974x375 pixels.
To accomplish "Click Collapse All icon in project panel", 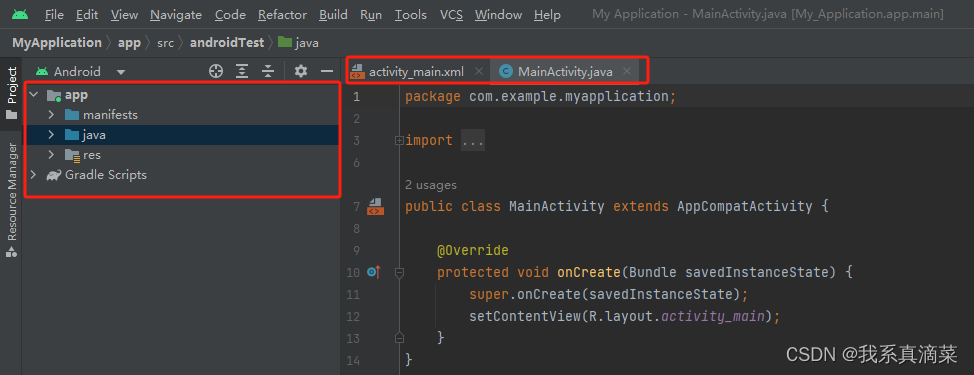I will [x=268, y=71].
